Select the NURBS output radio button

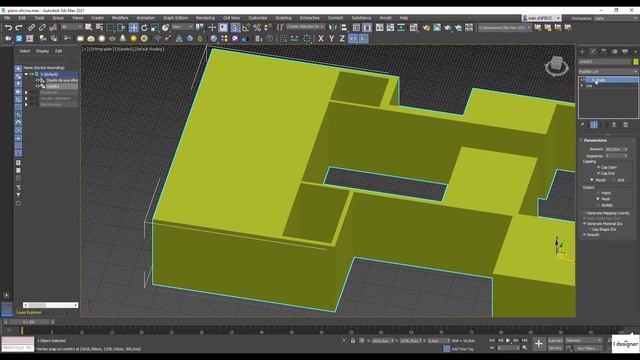pyautogui.click(x=598, y=205)
